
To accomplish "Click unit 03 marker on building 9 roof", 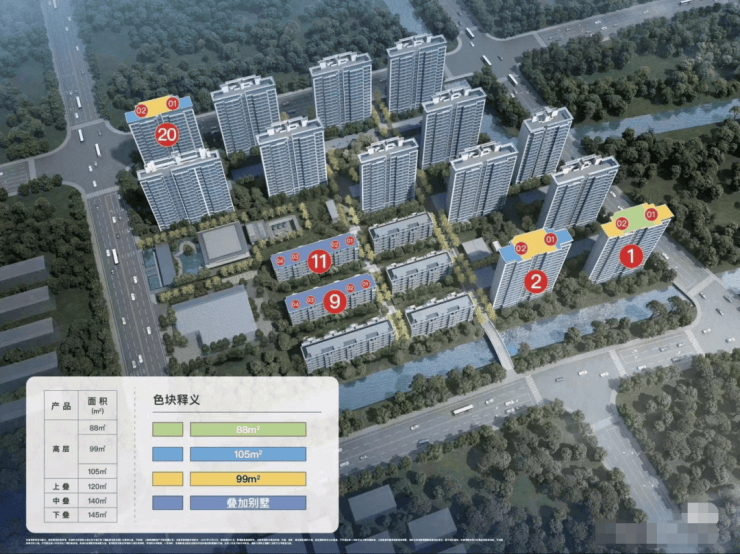I will pyautogui.click(x=310, y=300).
